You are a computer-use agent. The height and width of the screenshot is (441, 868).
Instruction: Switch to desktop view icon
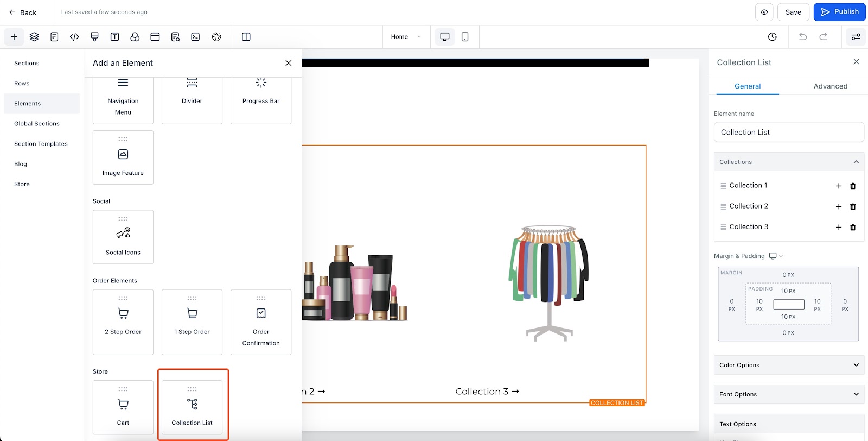pos(445,37)
